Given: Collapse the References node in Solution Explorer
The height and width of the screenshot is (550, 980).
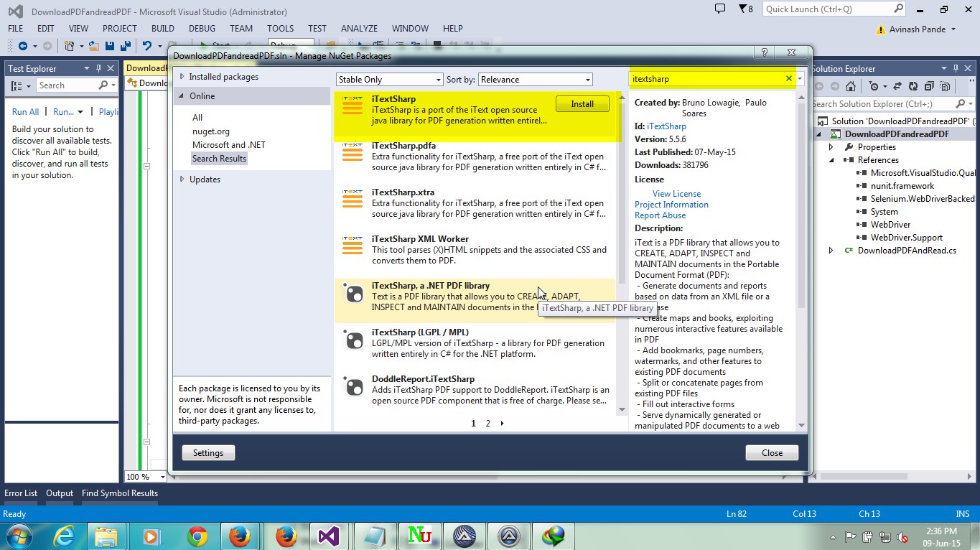Looking at the screenshot, I should [x=831, y=160].
